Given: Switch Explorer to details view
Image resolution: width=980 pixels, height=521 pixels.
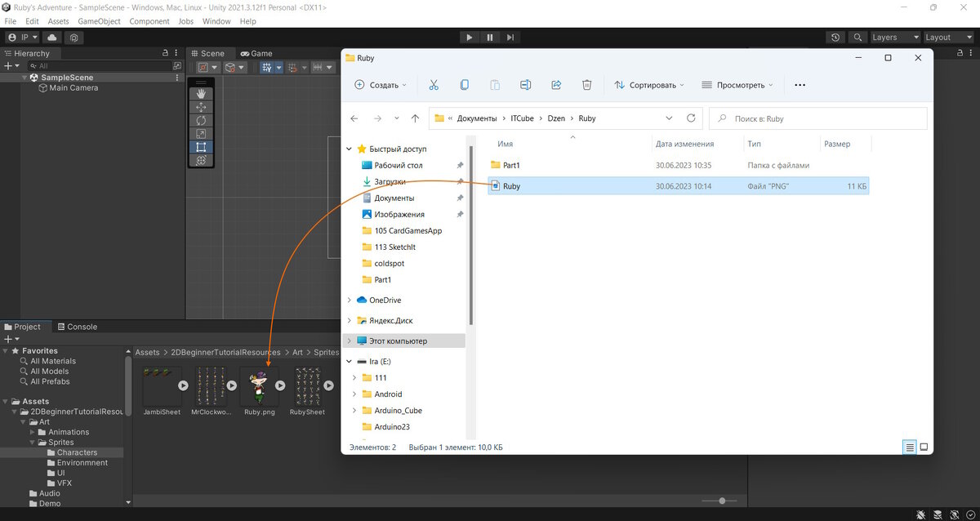Looking at the screenshot, I should 909,448.
